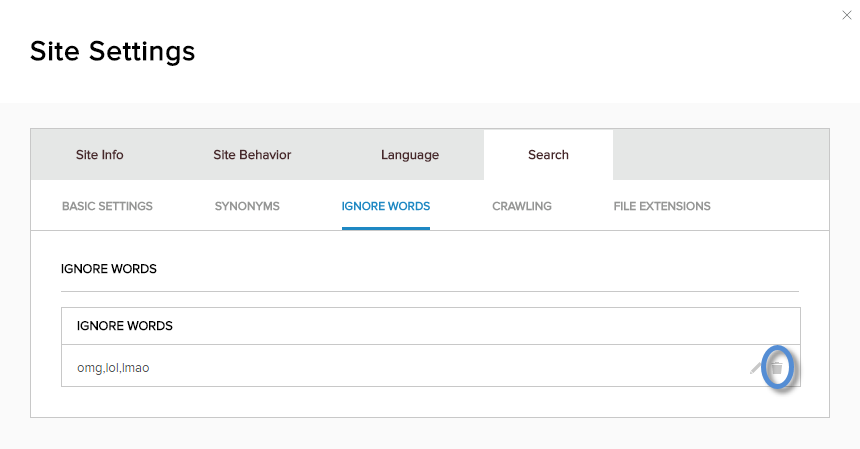The height and width of the screenshot is (449, 860).
Task: Go to the Language tab
Action: [x=410, y=155]
